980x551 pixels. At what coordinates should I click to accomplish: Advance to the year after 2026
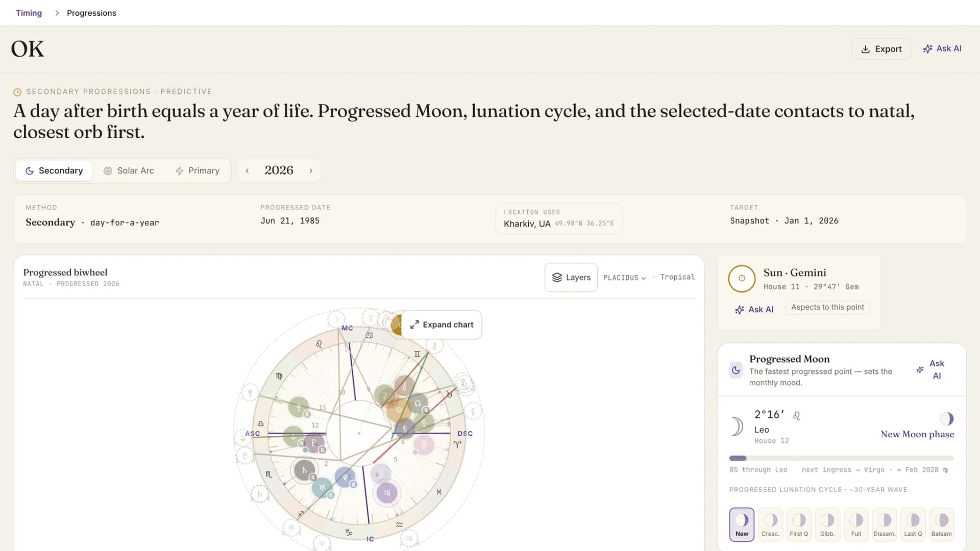311,171
